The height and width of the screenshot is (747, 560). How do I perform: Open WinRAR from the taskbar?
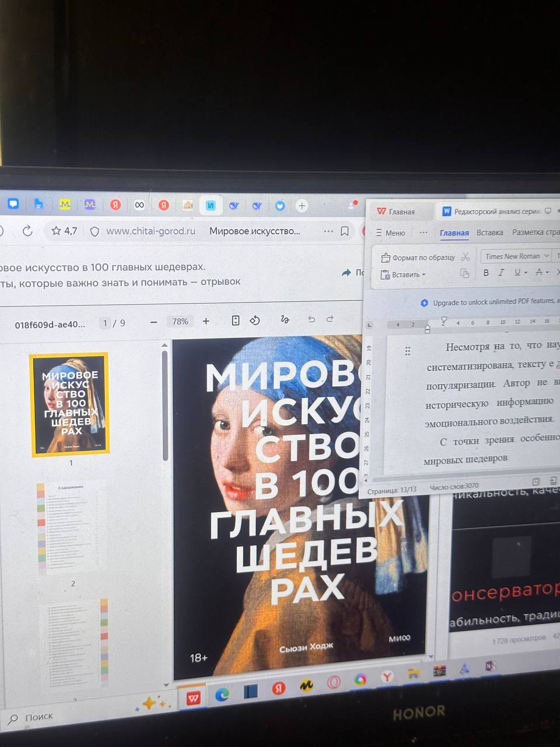[439, 671]
